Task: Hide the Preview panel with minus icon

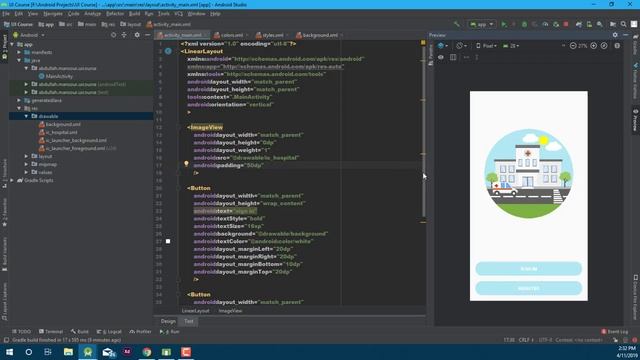Action: tap(625, 35)
